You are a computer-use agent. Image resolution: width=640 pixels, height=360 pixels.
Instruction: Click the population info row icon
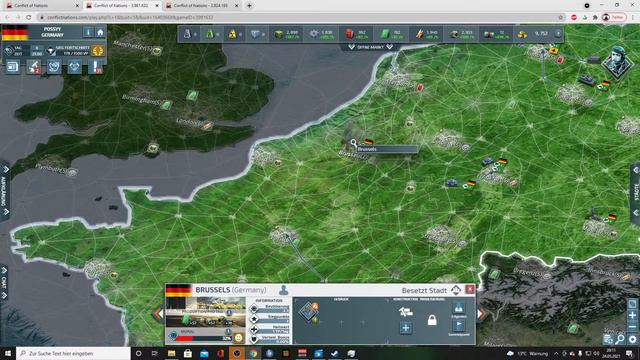(x=254, y=308)
